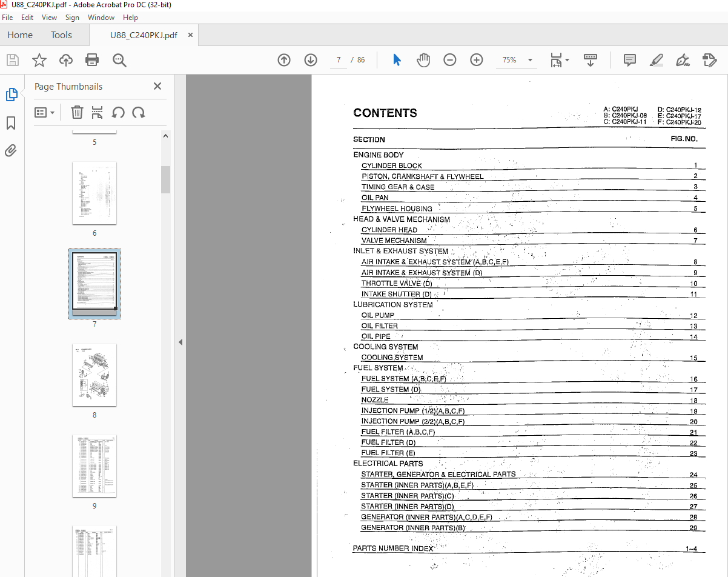Viewport: 728px width, 577px height.
Task: Click the scrolling mode keyboard icon
Action: (591, 60)
